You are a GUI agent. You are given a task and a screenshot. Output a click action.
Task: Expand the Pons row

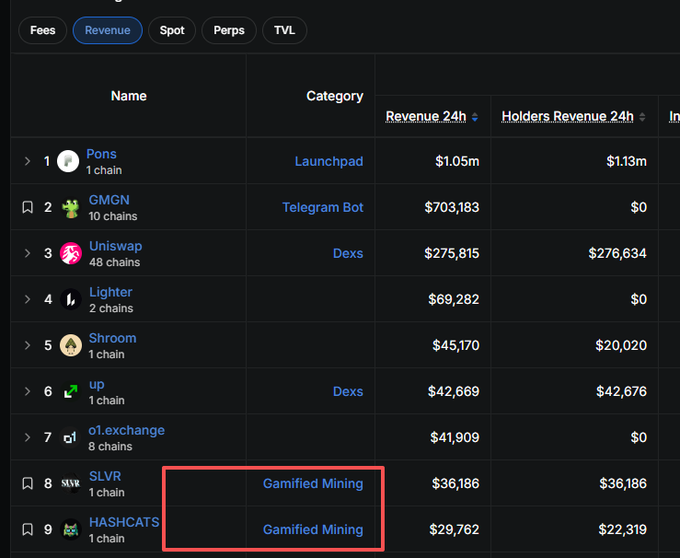click(x=27, y=161)
